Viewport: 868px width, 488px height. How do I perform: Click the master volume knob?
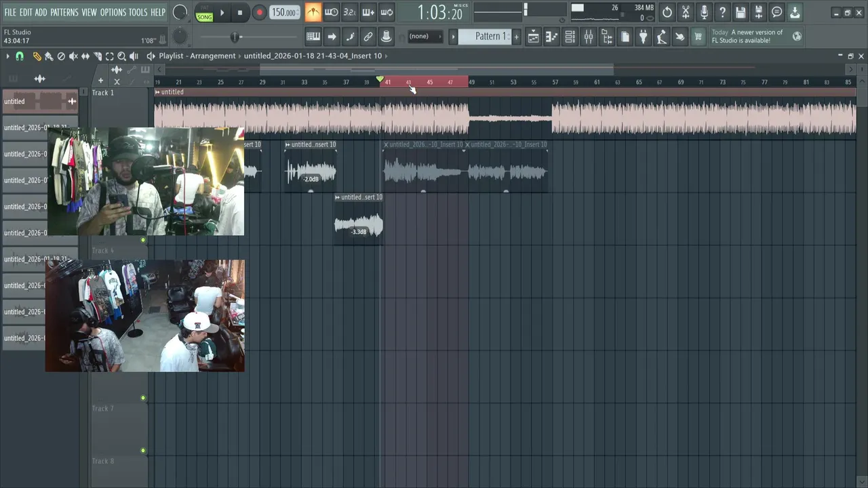pyautogui.click(x=180, y=12)
